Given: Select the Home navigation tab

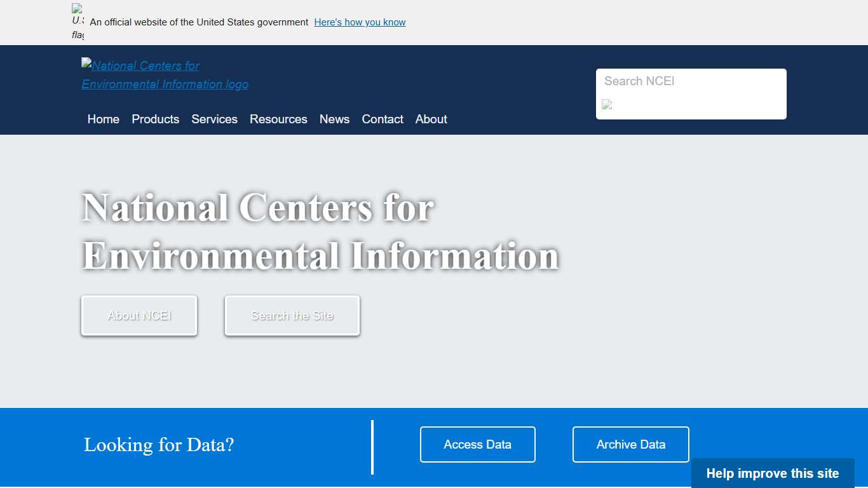Looking at the screenshot, I should pyautogui.click(x=103, y=119).
